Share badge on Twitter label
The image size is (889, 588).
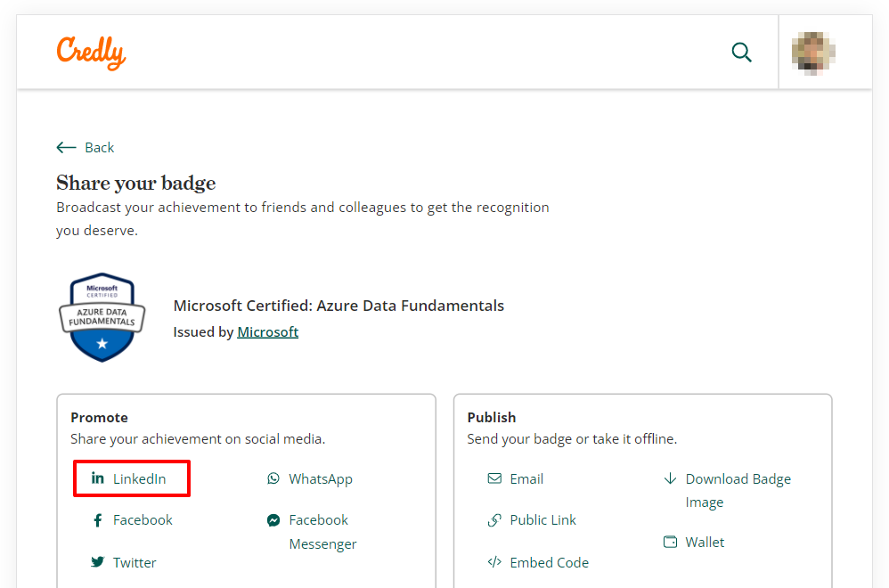click(135, 562)
